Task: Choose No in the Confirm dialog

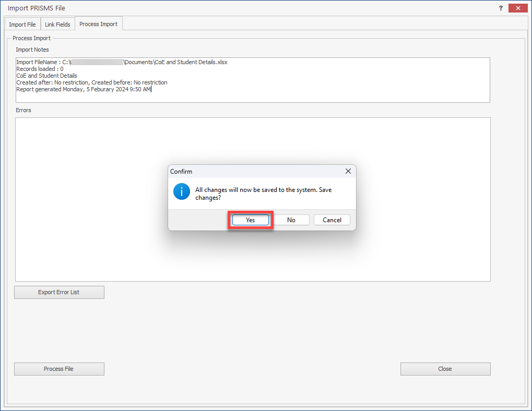Action: point(291,220)
